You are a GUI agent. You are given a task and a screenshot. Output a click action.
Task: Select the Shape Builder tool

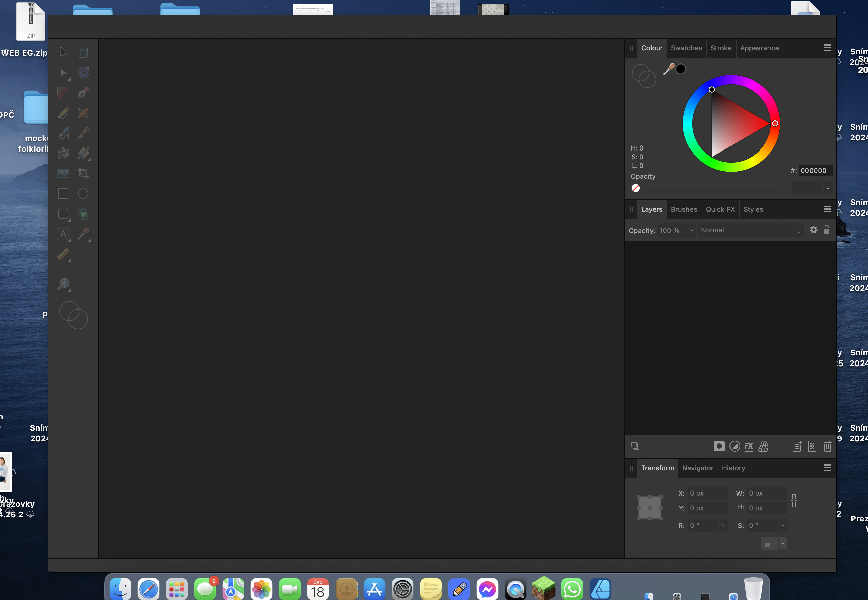[83, 214]
